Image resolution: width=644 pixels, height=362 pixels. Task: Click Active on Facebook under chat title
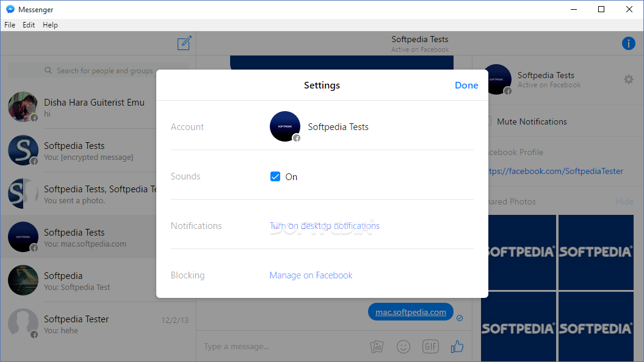click(x=420, y=49)
